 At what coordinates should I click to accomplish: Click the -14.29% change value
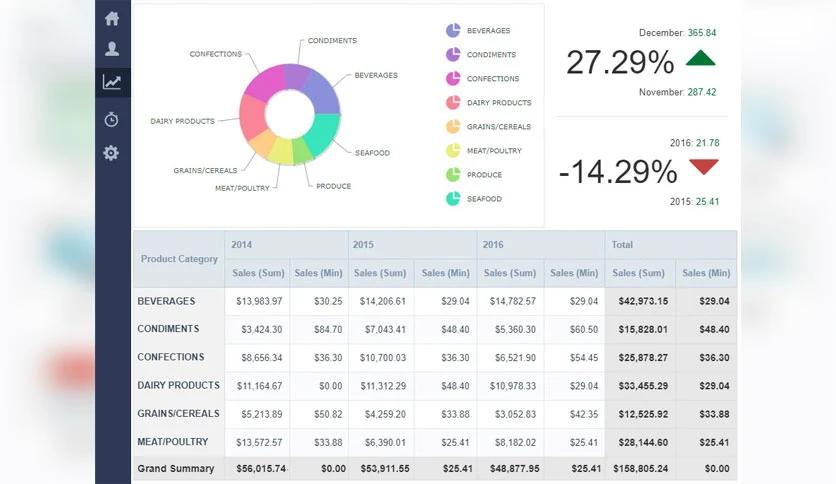pyautogui.click(x=618, y=172)
